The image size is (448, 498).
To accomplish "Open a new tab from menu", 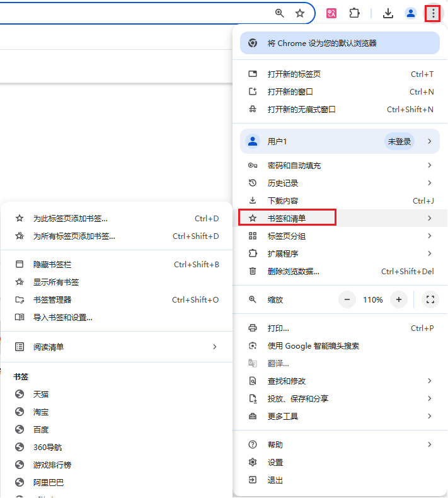I will 340,74.
